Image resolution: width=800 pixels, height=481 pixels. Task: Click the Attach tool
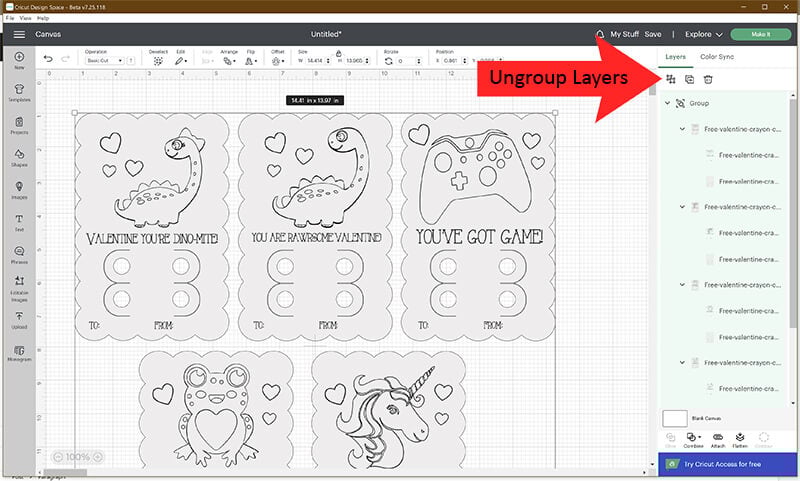pos(718,440)
